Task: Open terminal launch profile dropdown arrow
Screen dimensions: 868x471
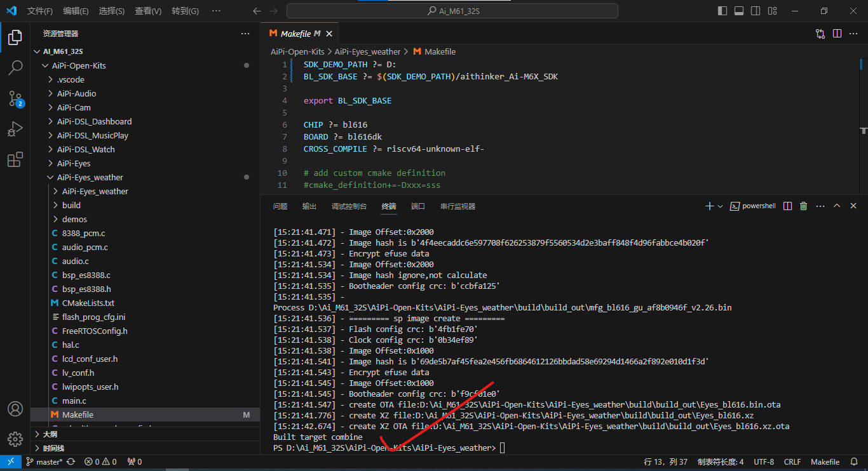Action: tap(720, 206)
